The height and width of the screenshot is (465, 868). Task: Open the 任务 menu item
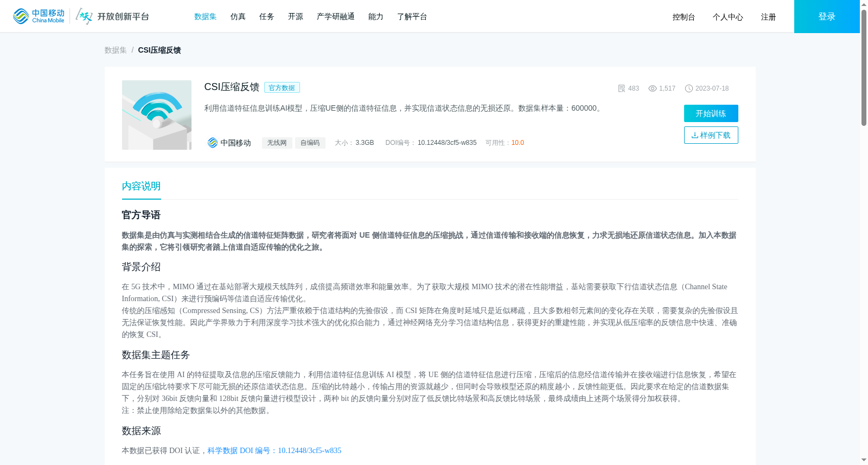pos(267,17)
